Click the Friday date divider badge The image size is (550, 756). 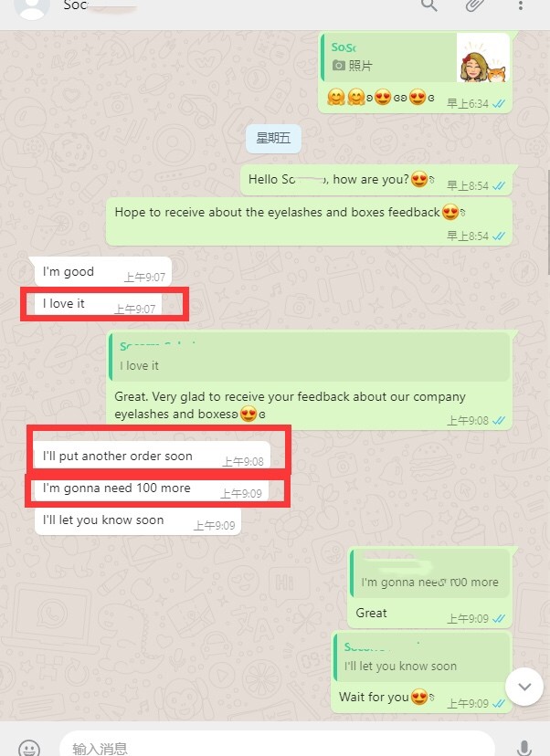tap(273, 139)
